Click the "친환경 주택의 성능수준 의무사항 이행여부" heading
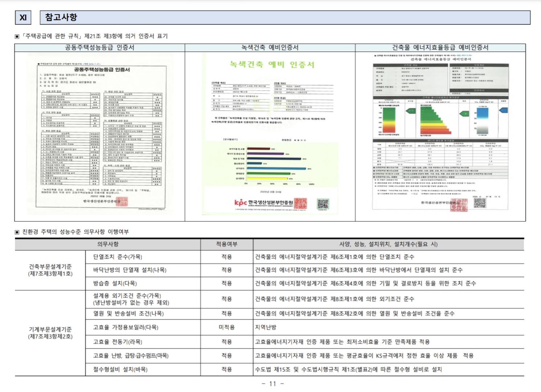 pos(76,232)
